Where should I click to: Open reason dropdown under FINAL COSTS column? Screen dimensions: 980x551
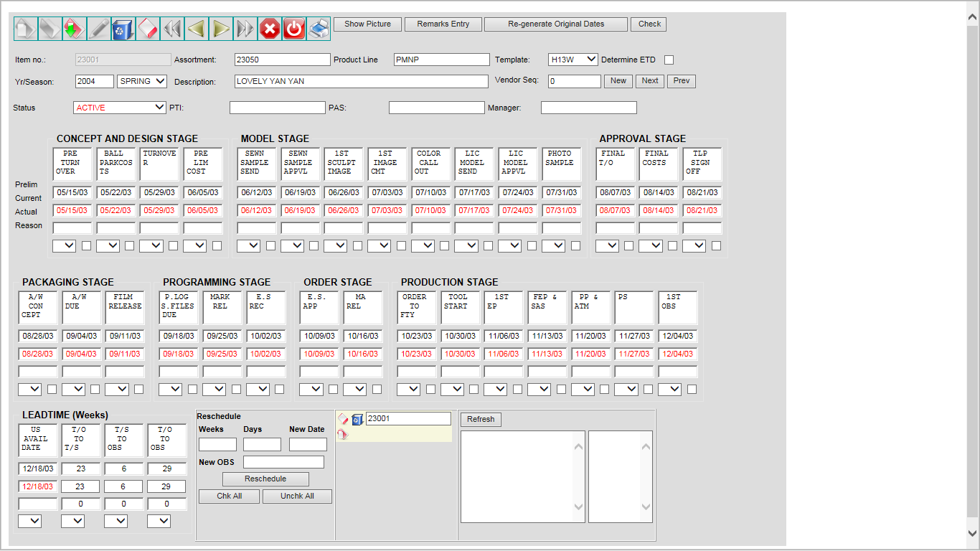click(651, 245)
